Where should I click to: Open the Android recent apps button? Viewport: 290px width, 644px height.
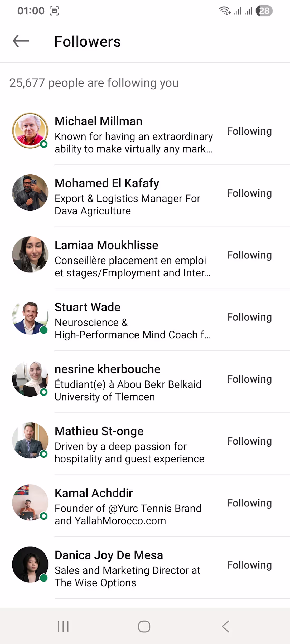click(63, 626)
